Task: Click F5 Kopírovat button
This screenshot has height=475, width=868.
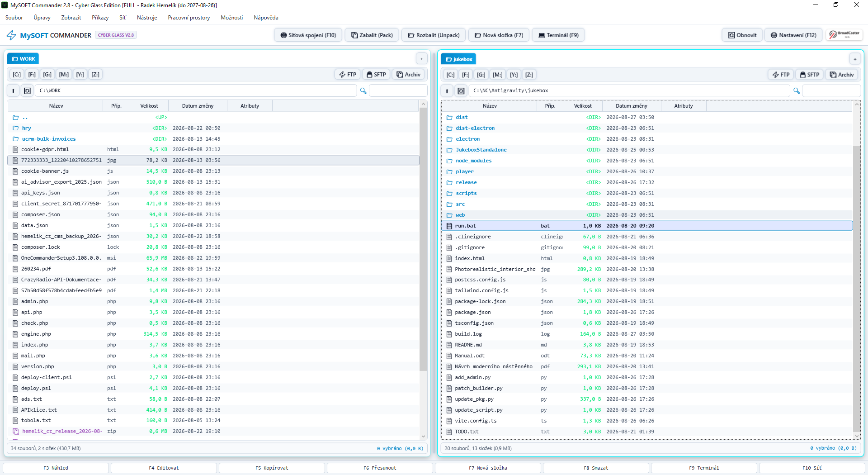Action: (272, 468)
